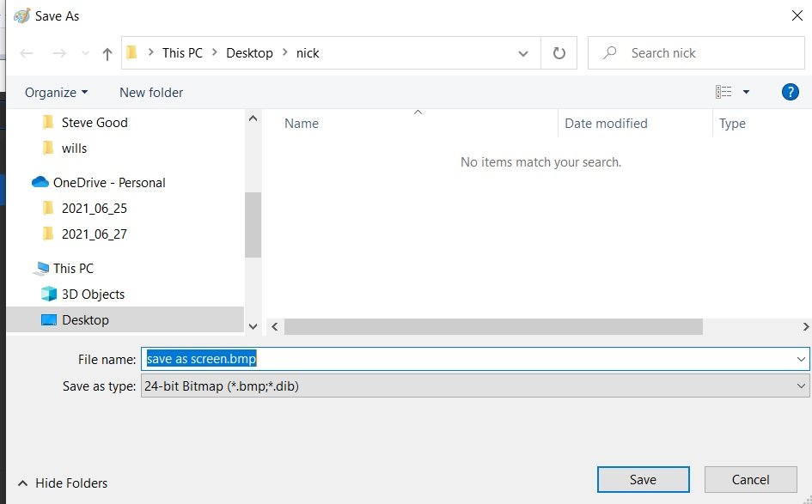
Task: Expand the File name suggestions dropdown
Action: (x=801, y=359)
